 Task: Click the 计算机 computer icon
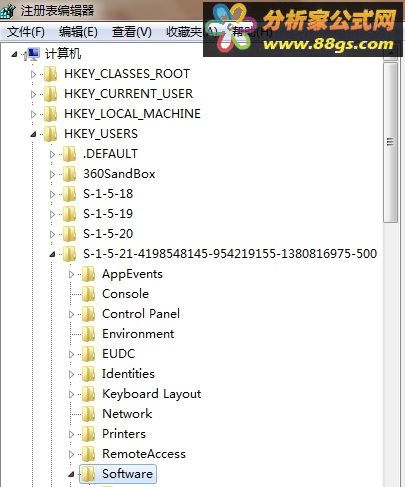pos(32,54)
